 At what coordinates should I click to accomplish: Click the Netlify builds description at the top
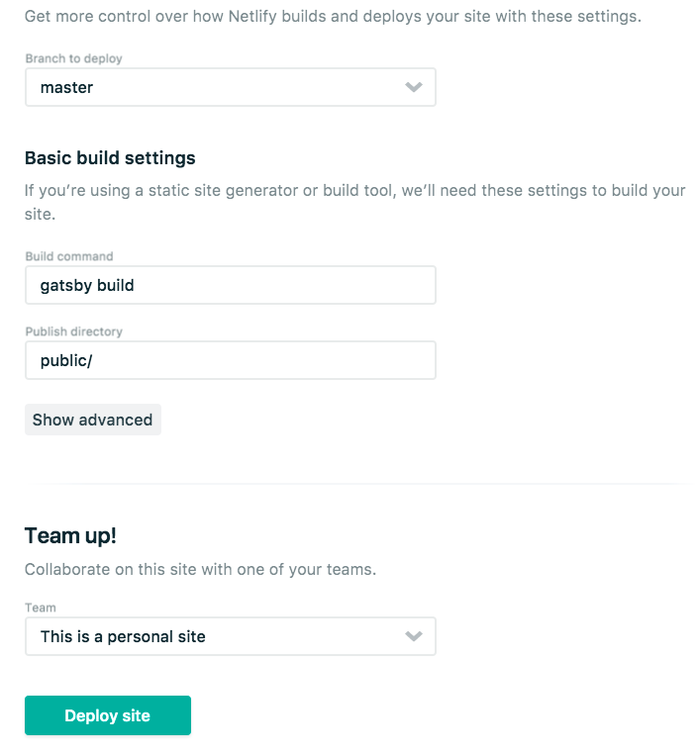[x=333, y=18]
